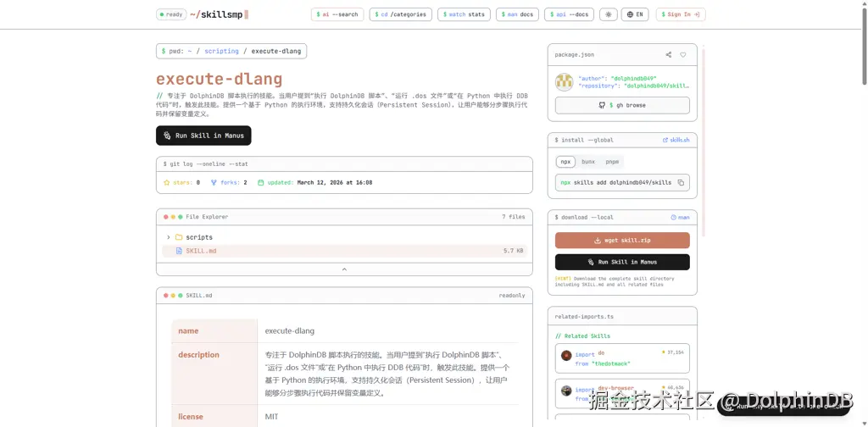
Task: Click the copy icon beside npx skills command
Action: click(681, 182)
